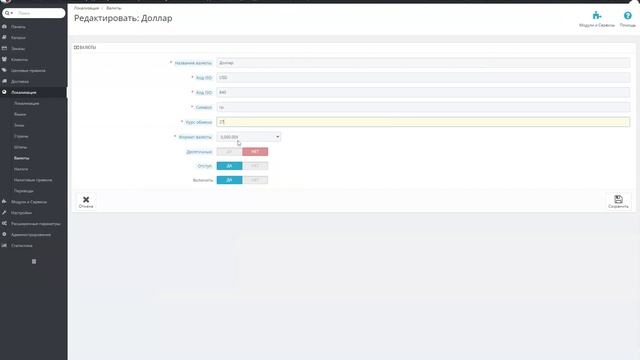
Task: Set Десятичные toggle to ДА
Action: click(229, 152)
